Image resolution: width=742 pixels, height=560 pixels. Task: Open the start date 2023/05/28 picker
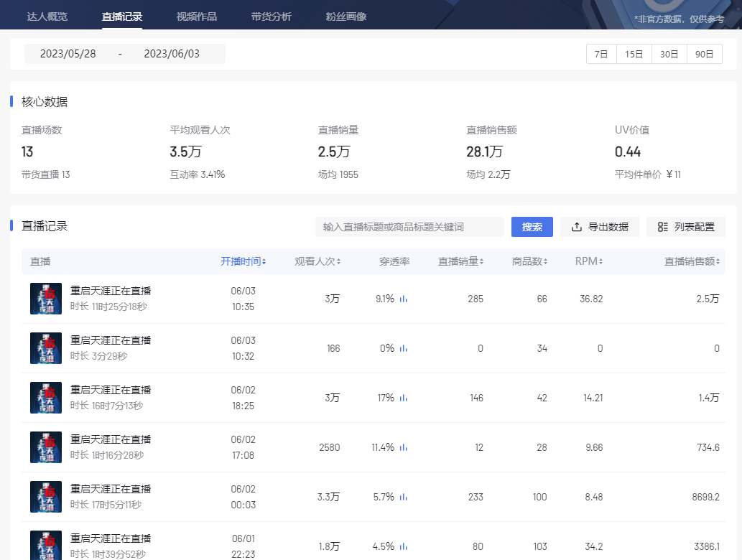[x=68, y=54]
